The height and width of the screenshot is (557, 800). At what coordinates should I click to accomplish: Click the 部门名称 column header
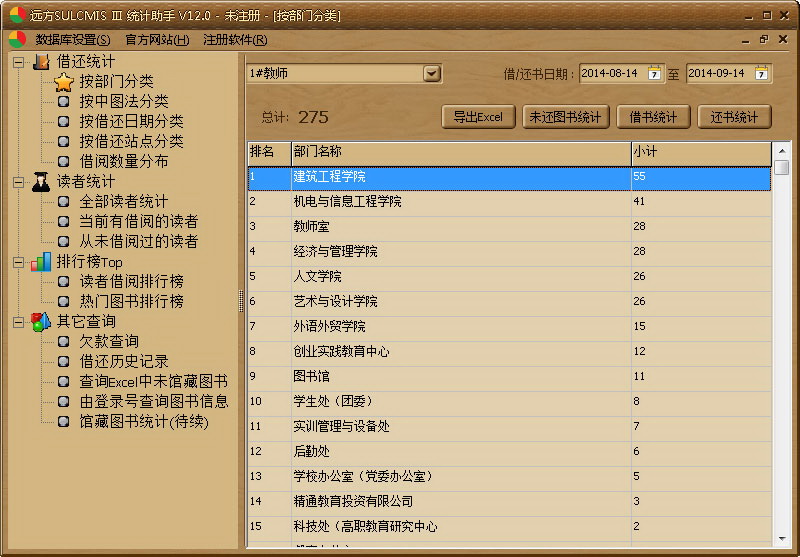[461, 154]
